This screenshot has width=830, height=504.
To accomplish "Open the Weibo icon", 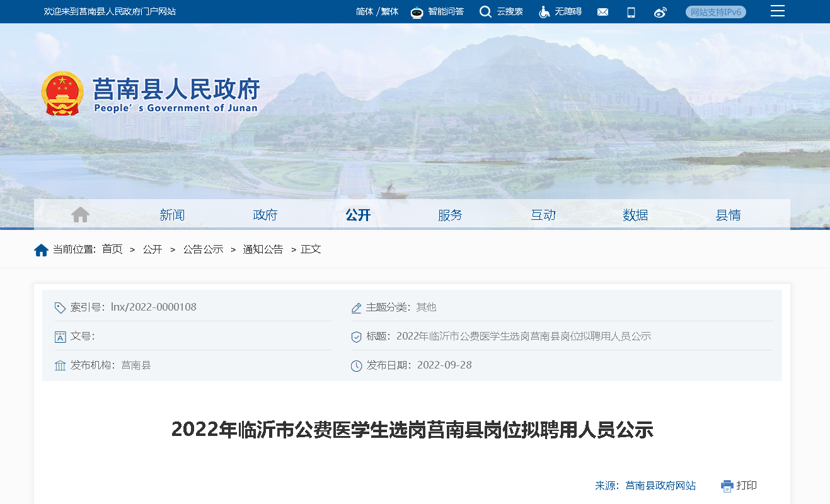I will (x=660, y=12).
